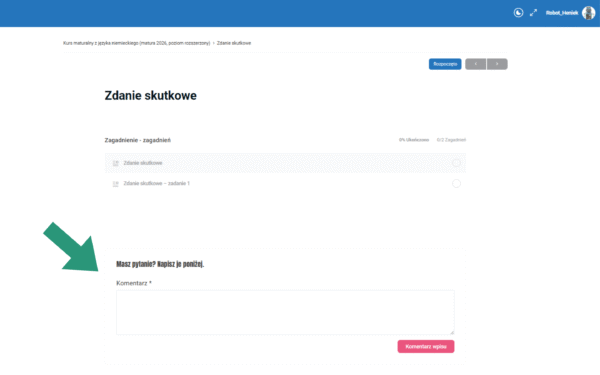600x375 pixels.
Task: Go to previous lesson arrow button
Action: point(476,64)
